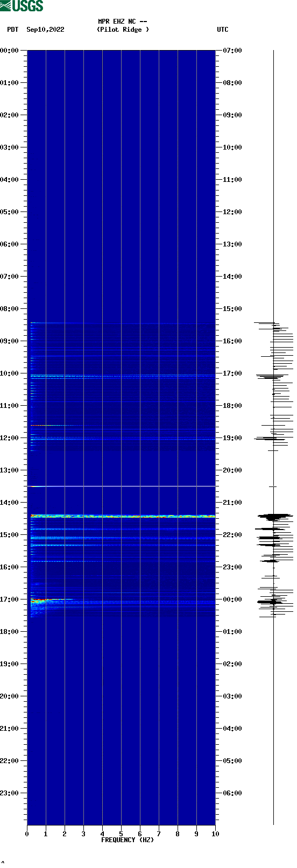
Task: Click the 21:00 UTC time label
Action: [x=232, y=503]
